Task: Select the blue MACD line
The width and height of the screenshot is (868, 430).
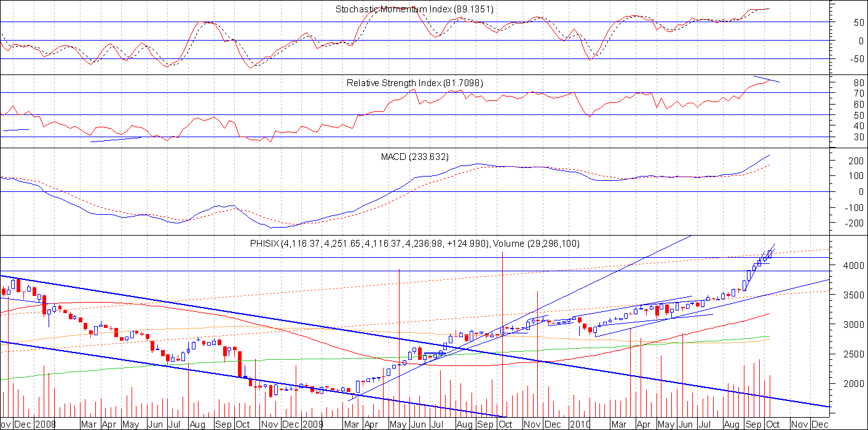Action: tap(467, 164)
